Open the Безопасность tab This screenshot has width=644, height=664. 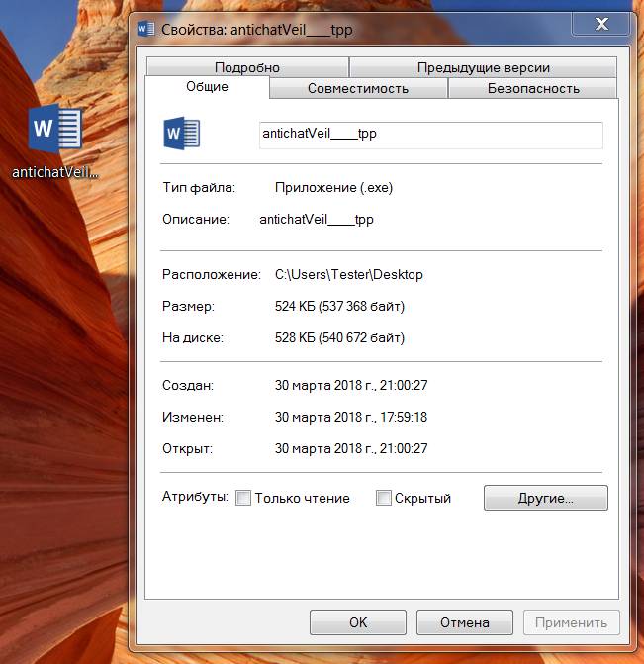533,88
